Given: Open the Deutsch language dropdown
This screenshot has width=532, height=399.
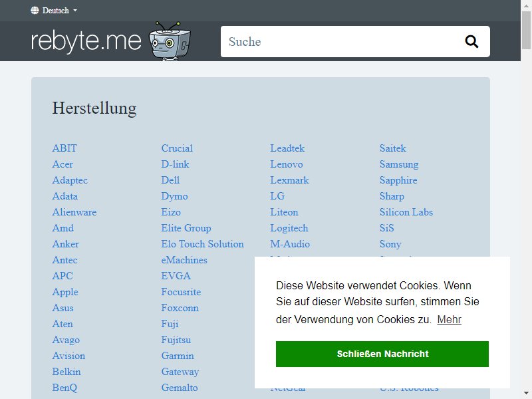Looking at the screenshot, I should 55,11.
